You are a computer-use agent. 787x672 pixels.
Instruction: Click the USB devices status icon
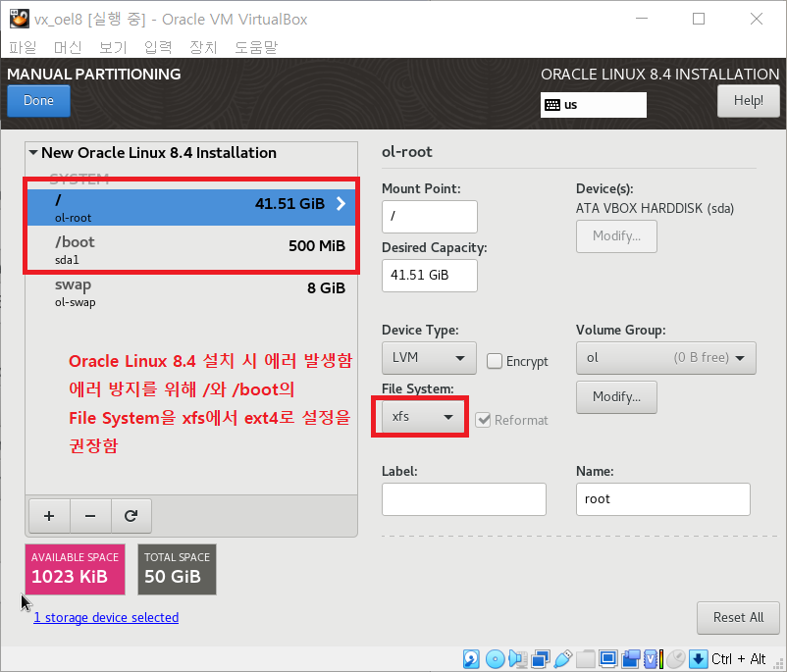click(563, 658)
